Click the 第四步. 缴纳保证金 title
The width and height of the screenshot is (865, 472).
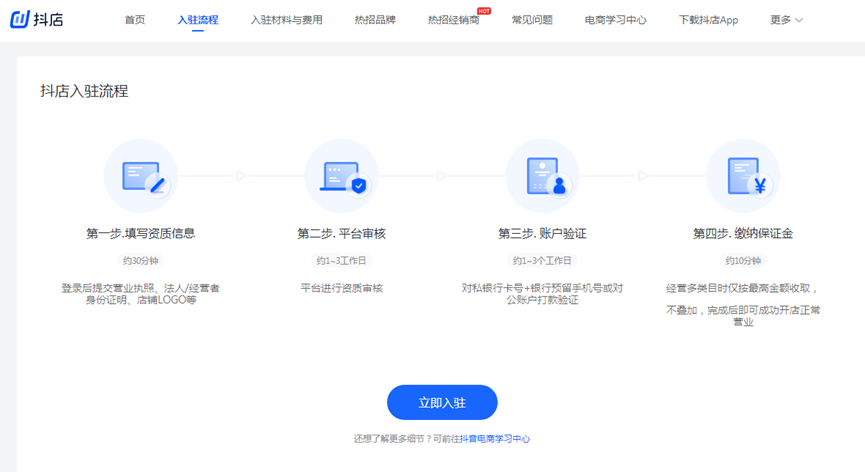743,234
